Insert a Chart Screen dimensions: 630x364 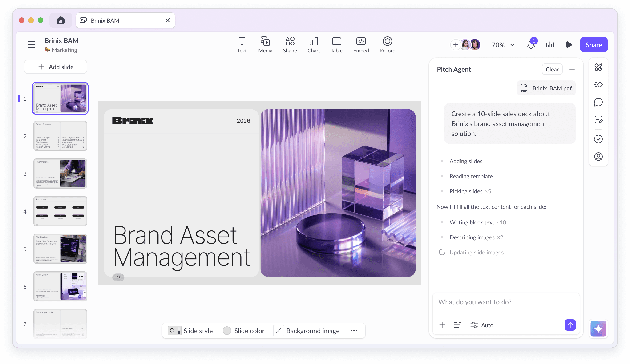(x=314, y=45)
